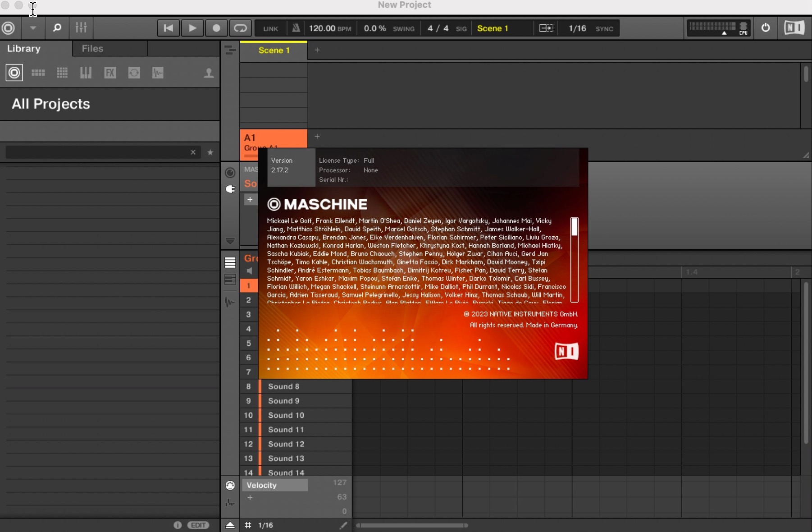Toggle the browser search magnifier icon
The width and height of the screenshot is (812, 532).
click(x=57, y=28)
